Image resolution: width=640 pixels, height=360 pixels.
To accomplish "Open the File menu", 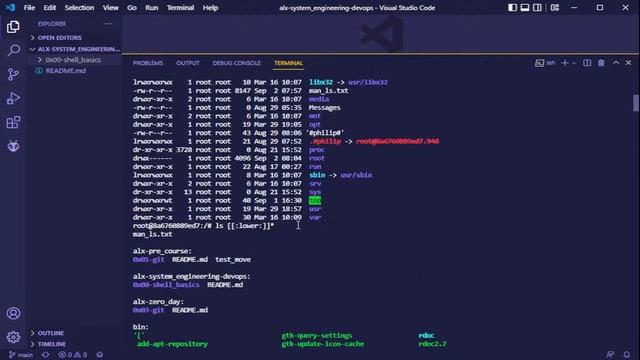I will coord(29,8).
